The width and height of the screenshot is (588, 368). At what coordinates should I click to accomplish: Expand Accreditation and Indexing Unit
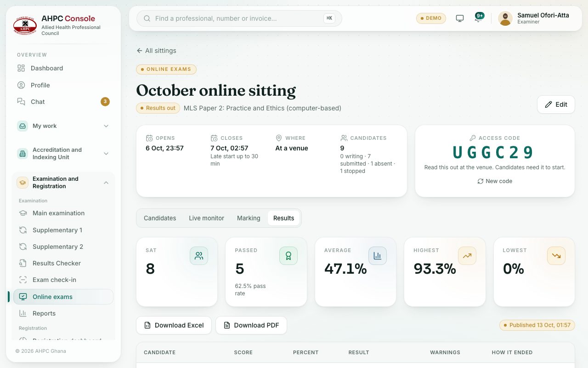[x=63, y=154]
